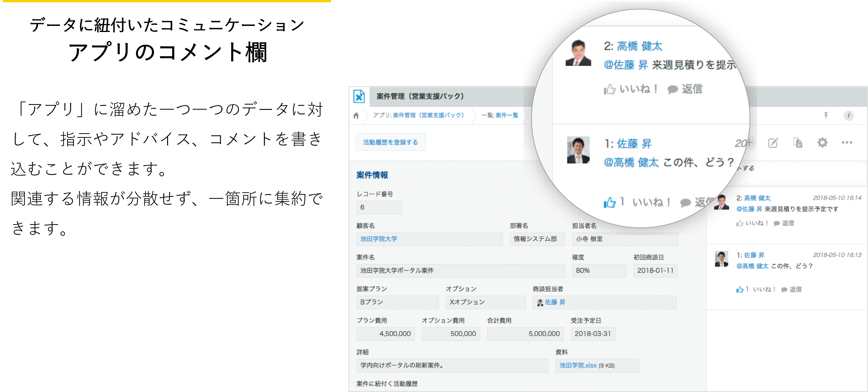Open the info icon in header
Screen dimensions: 868x392
[848, 116]
